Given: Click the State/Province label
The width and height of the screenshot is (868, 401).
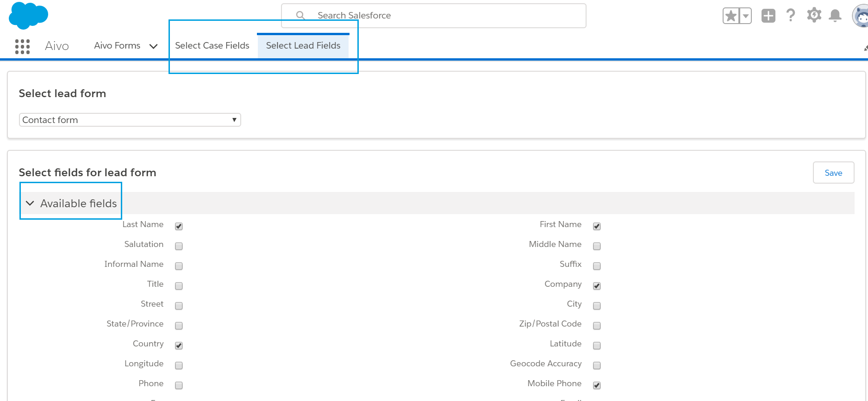Looking at the screenshot, I should coord(135,324).
